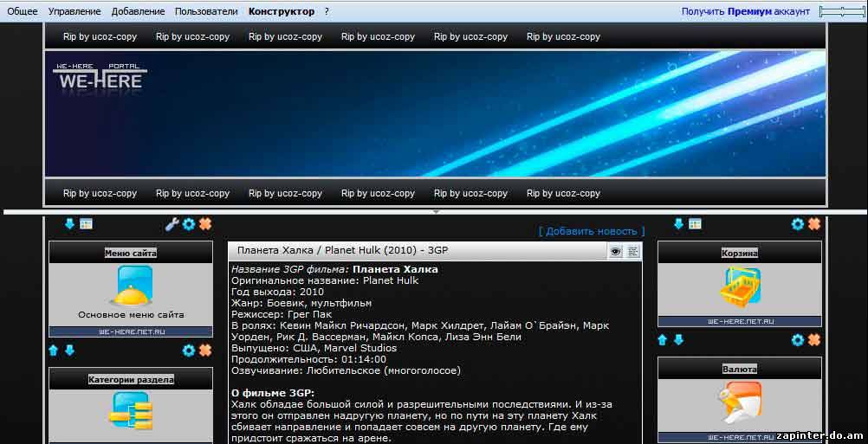Remove Меню сайта block with orange X
Viewport: 868px width, 444px height.
tap(205, 224)
